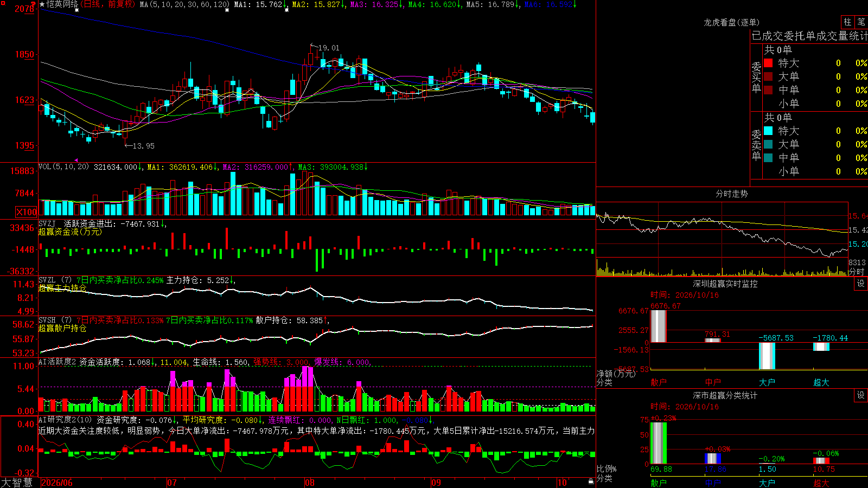Click the 超赢散户持仓 label

pos(62,328)
